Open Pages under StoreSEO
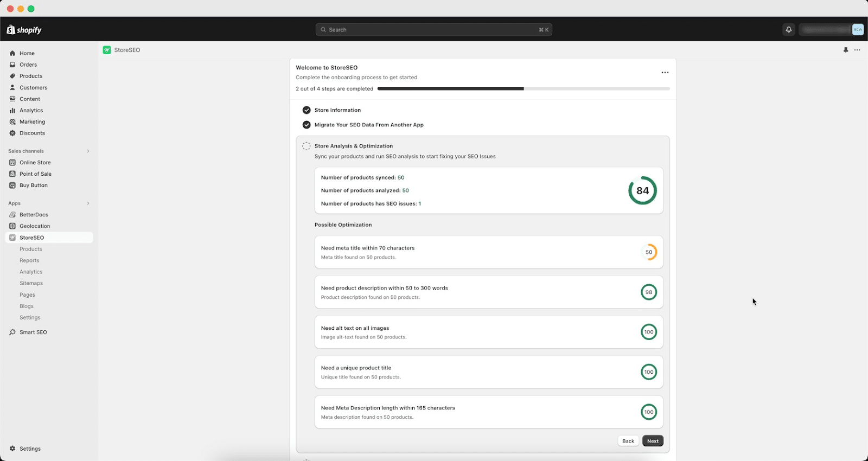This screenshot has width=868, height=461. coord(27,295)
